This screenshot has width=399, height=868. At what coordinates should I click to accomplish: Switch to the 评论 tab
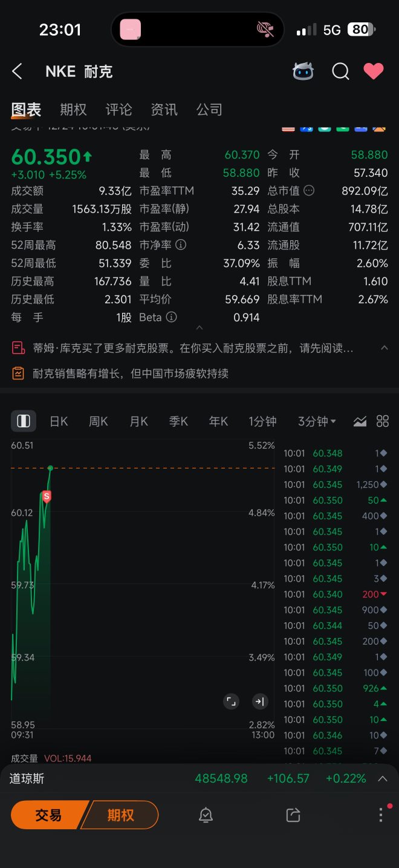pos(118,110)
